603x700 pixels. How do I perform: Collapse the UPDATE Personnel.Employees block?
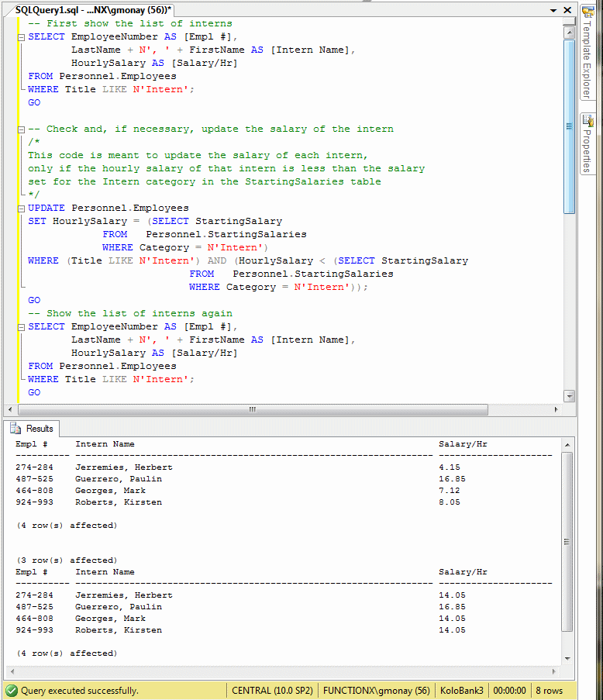[x=21, y=209]
